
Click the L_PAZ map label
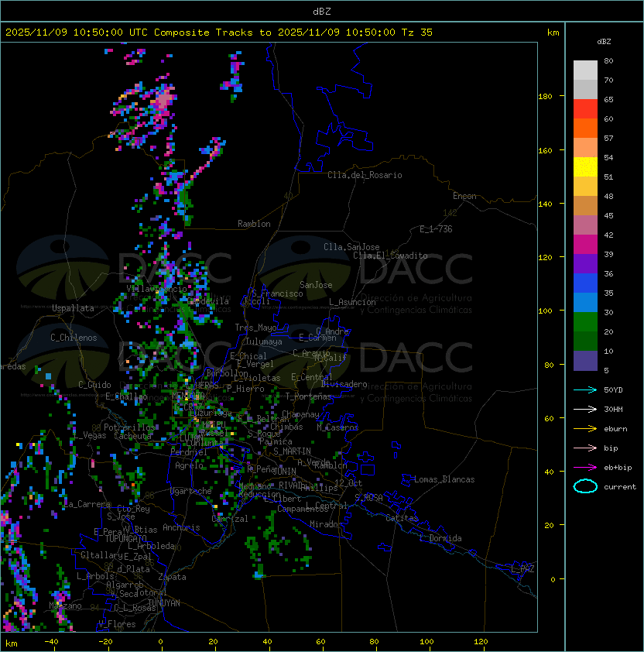tap(522, 569)
